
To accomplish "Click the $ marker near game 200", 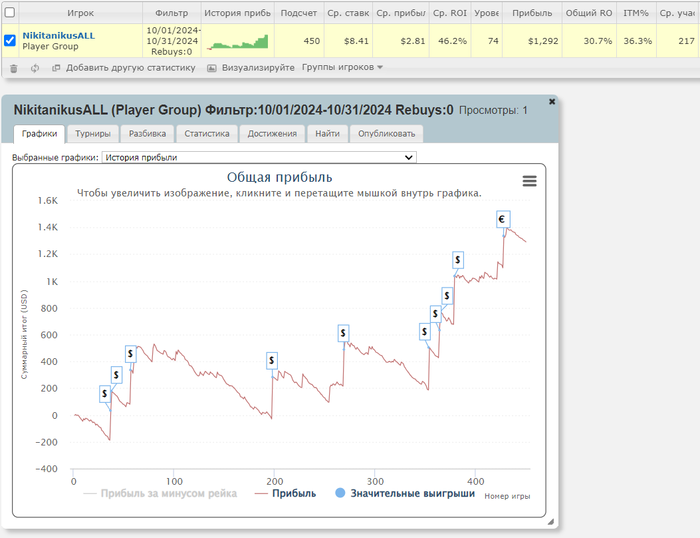I will 271,361.
